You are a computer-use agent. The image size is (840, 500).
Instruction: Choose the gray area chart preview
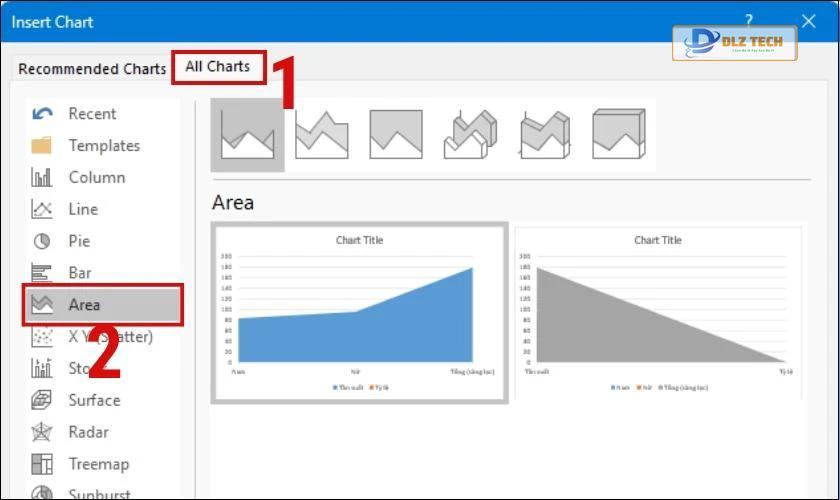(x=658, y=312)
